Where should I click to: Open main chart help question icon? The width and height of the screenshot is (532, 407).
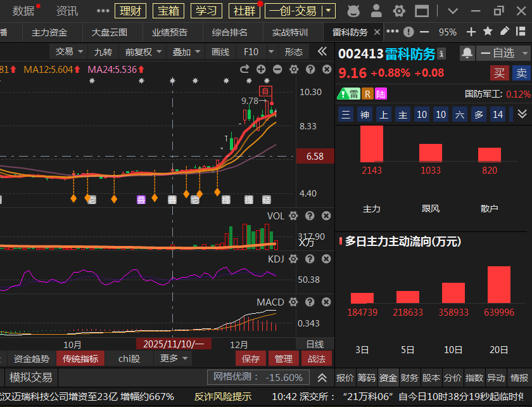coord(310,70)
